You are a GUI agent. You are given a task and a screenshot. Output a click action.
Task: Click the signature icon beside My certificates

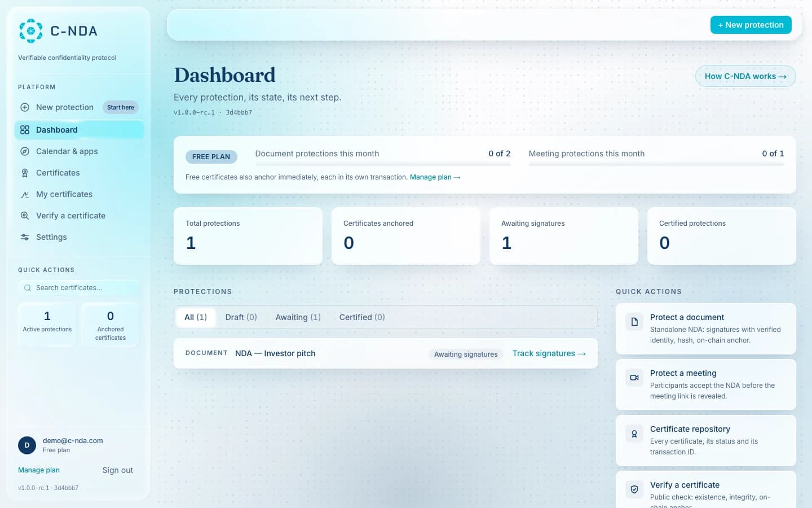(x=25, y=194)
